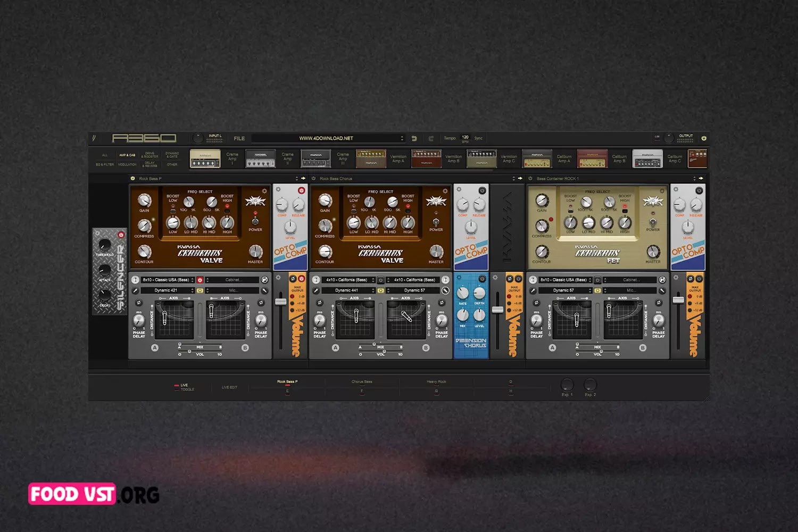Image resolution: width=798 pixels, height=532 pixels.
Task: Click the LIVE EDIT button
Action: (229, 387)
